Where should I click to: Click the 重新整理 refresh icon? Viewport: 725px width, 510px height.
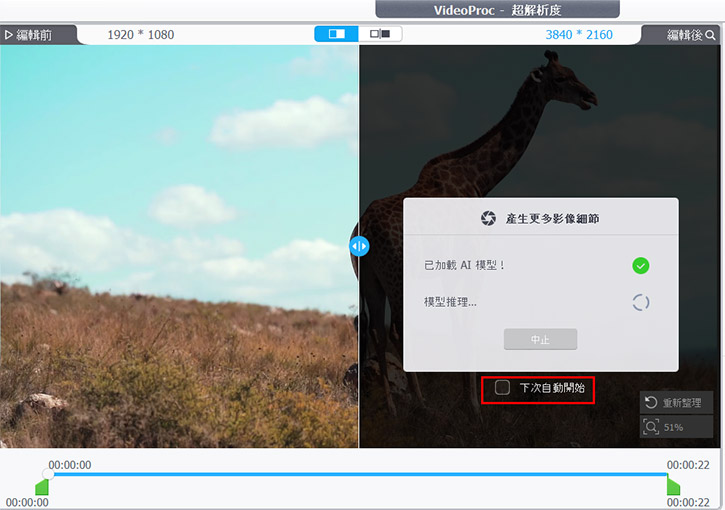pos(651,403)
